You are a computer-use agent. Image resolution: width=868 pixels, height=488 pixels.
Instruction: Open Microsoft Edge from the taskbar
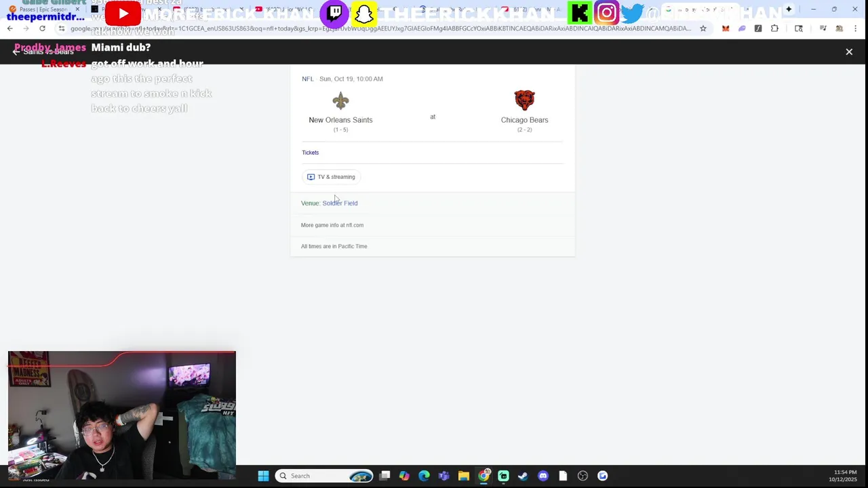point(424,476)
